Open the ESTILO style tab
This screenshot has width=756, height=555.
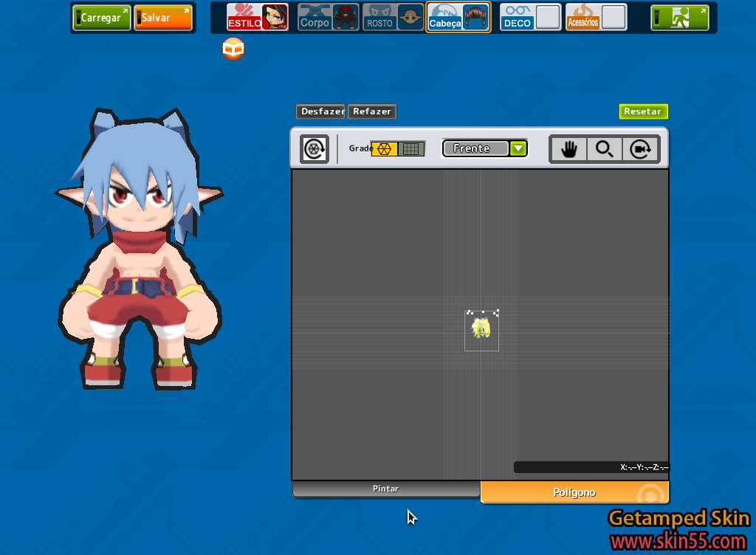pyautogui.click(x=244, y=17)
